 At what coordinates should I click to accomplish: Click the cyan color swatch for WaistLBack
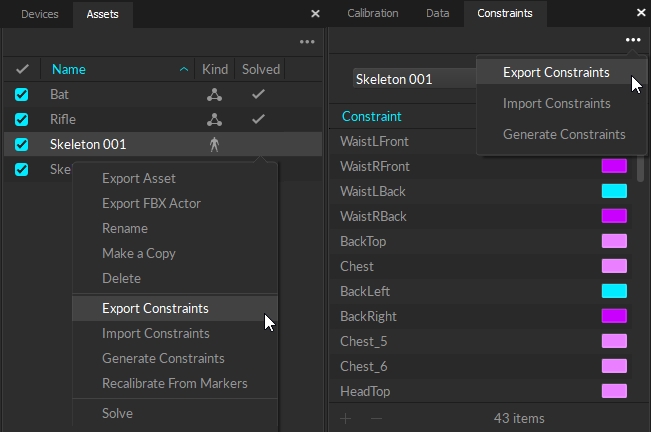(613, 191)
